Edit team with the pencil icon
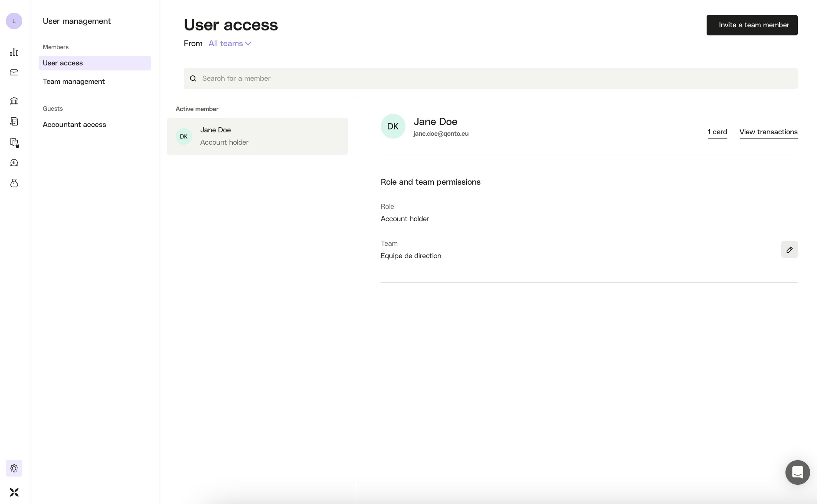 pyautogui.click(x=789, y=250)
